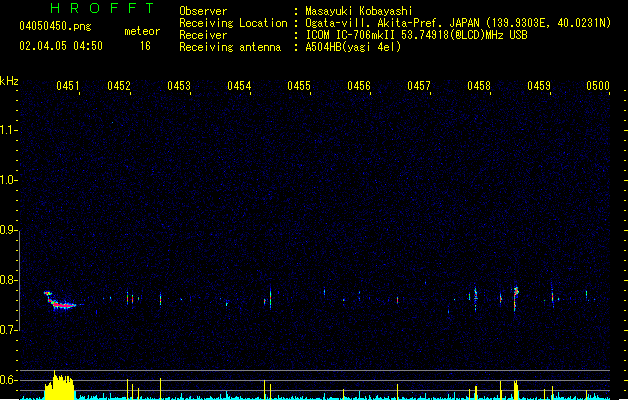Click the large yellow power peak near 0451

[59, 386]
